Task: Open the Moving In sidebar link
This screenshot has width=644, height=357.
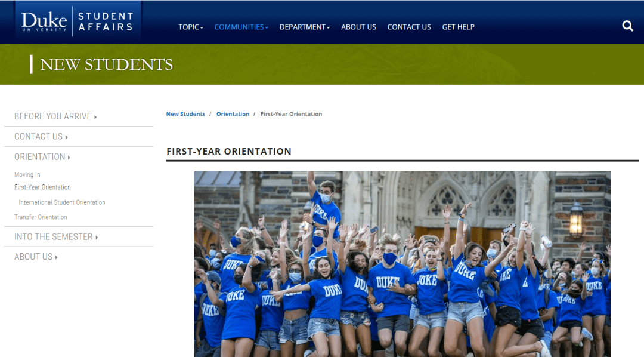Action: click(27, 174)
